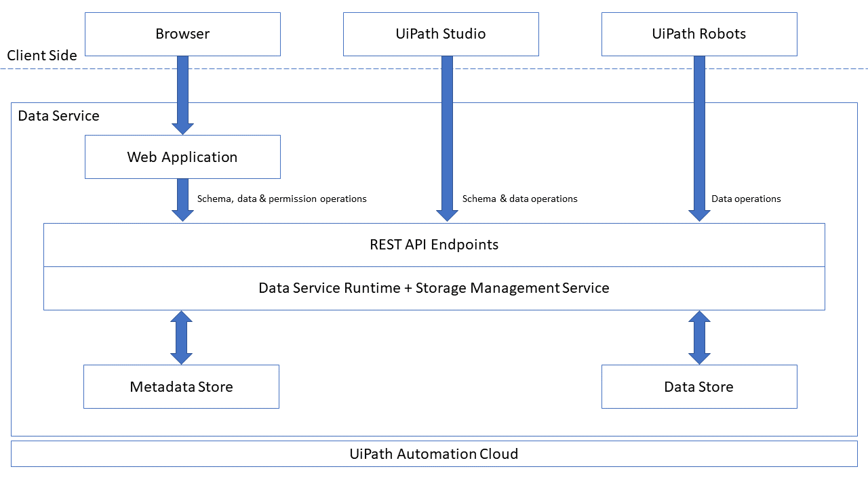Select "Schema & data operations" label

520,199
